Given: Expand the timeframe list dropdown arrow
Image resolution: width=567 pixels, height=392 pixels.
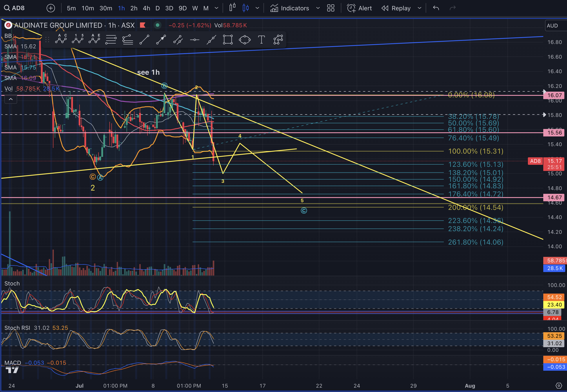Looking at the screenshot, I should [x=216, y=8].
